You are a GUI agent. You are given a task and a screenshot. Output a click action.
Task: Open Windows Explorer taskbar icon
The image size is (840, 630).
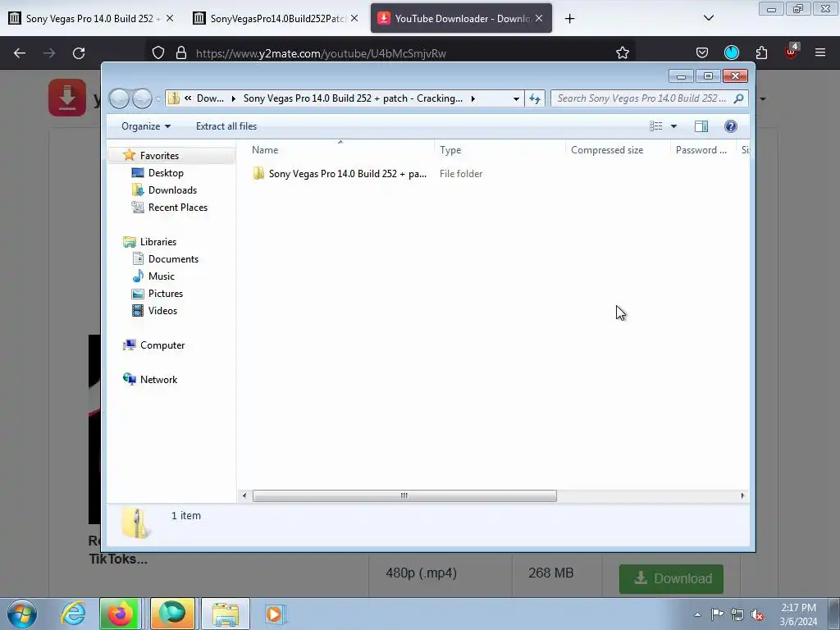click(x=226, y=614)
